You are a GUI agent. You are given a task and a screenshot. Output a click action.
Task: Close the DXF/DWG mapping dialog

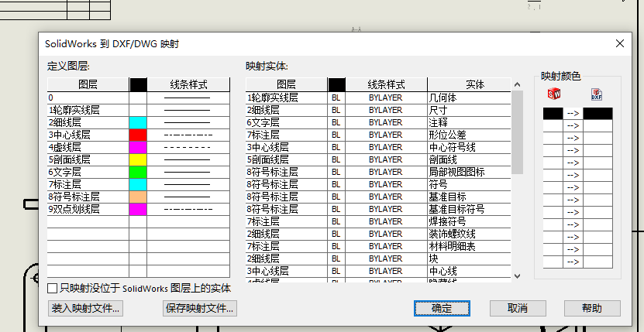[620, 43]
